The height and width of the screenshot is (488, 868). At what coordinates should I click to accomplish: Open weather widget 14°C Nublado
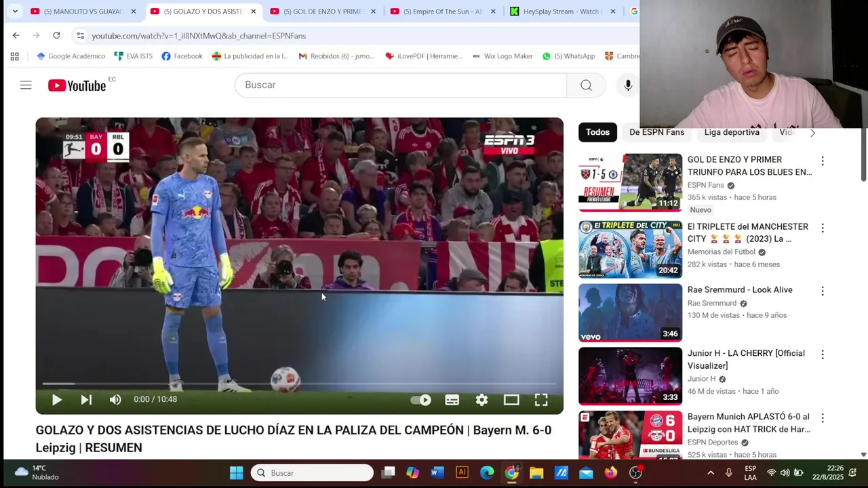point(38,472)
